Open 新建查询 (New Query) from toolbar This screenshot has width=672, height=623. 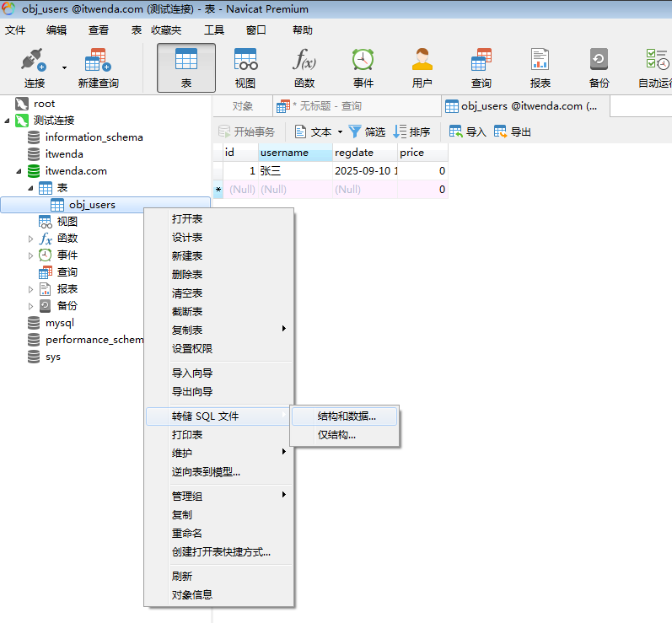(98, 67)
